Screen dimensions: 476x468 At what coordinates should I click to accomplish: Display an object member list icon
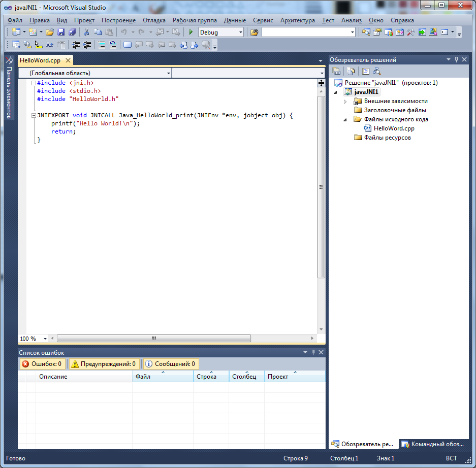[16, 45]
